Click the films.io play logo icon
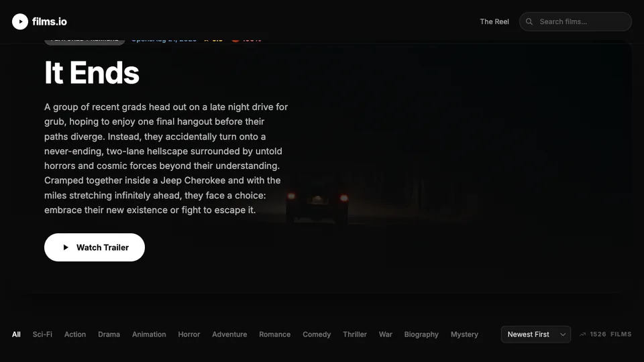This screenshot has height=362, width=644. pos(19,21)
